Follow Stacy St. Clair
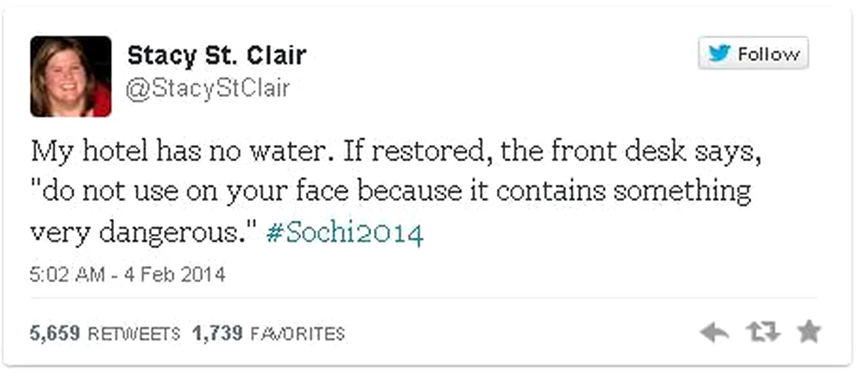 point(768,54)
